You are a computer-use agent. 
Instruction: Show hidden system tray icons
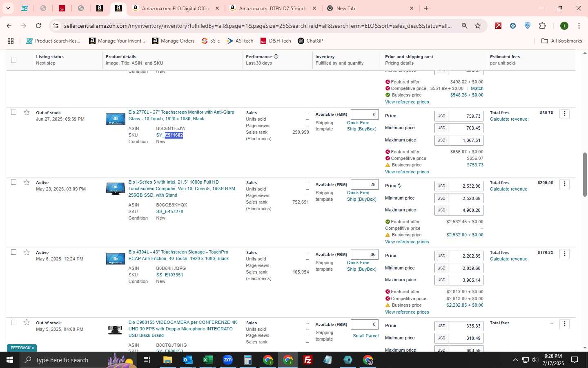point(515,360)
